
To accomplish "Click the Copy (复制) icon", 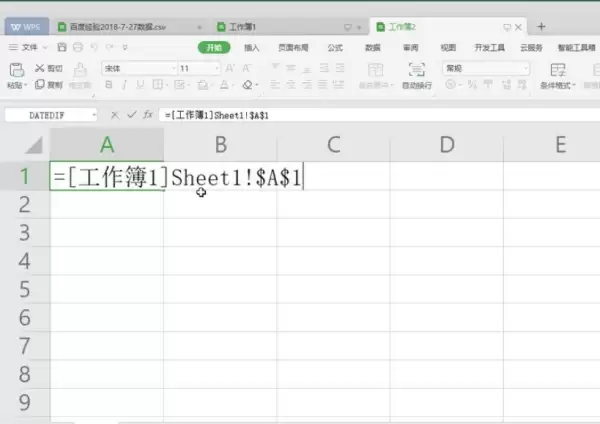I will [39, 84].
